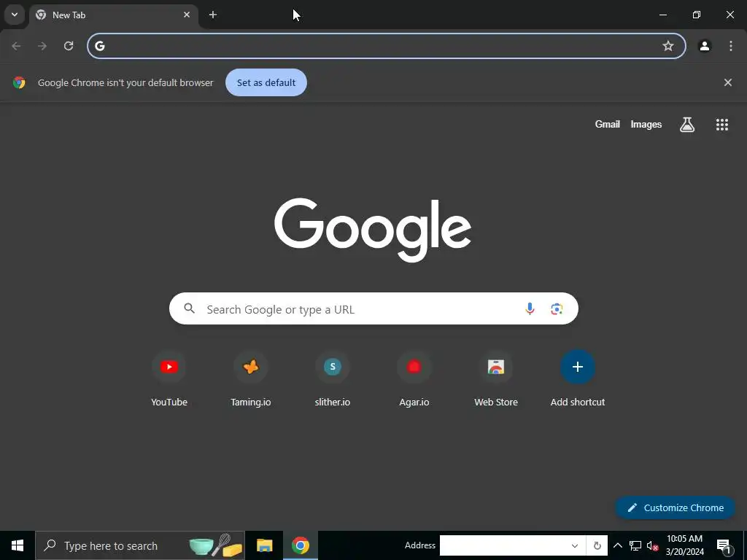747x560 pixels.
Task: Open the clock showing 10:05 AM
Action: click(x=684, y=545)
